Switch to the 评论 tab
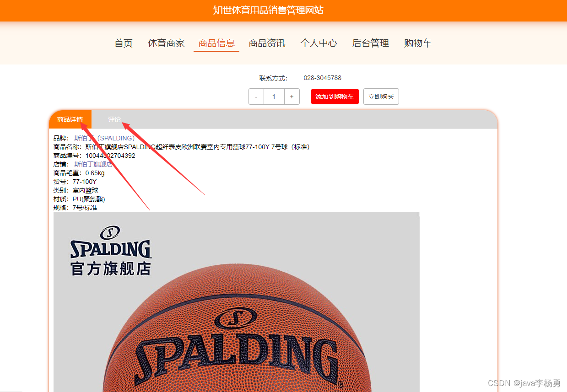The width and height of the screenshot is (567, 392). [x=114, y=120]
